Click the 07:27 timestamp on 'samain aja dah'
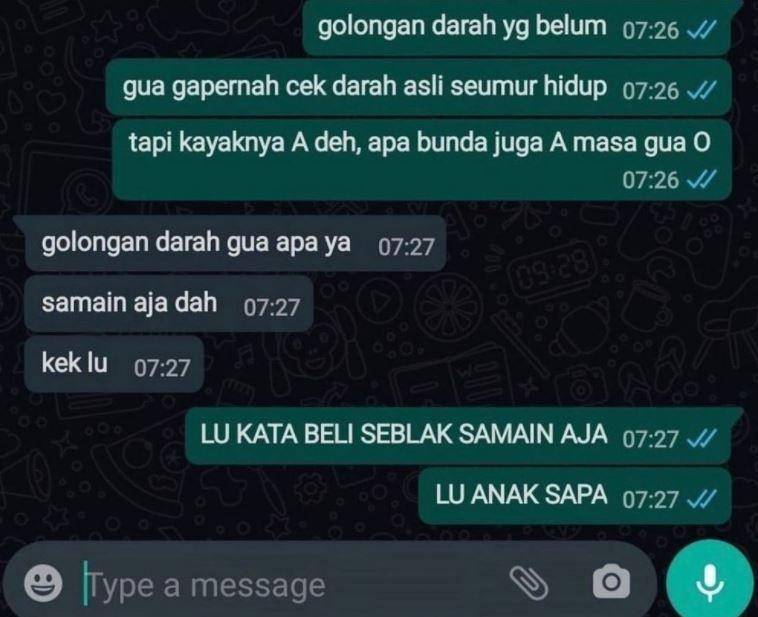758x617 pixels. [272, 308]
